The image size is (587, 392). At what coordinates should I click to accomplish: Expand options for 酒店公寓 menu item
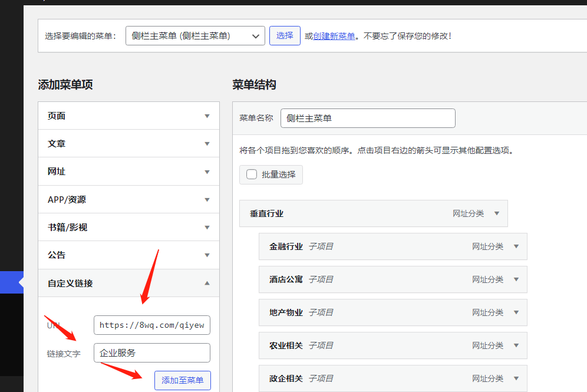click(x=516, y=279)
